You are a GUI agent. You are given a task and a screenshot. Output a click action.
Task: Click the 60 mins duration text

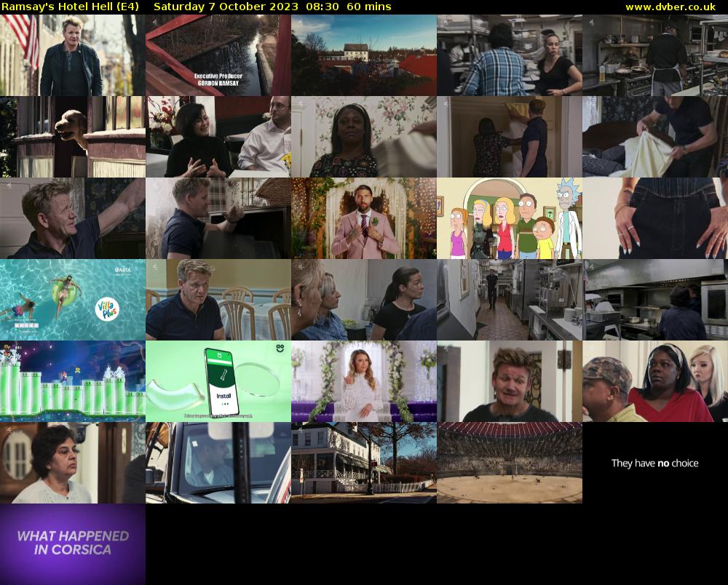(x=368, y=7)
